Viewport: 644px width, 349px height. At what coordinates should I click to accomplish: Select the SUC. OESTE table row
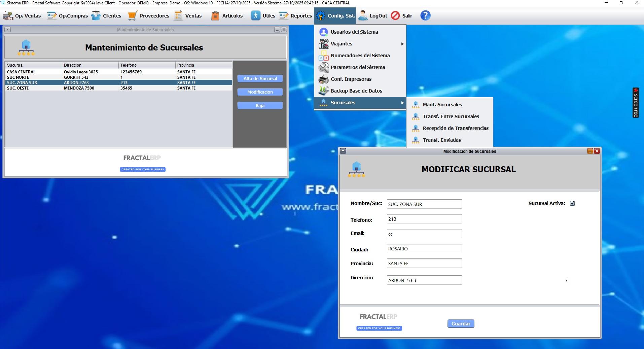118,88
